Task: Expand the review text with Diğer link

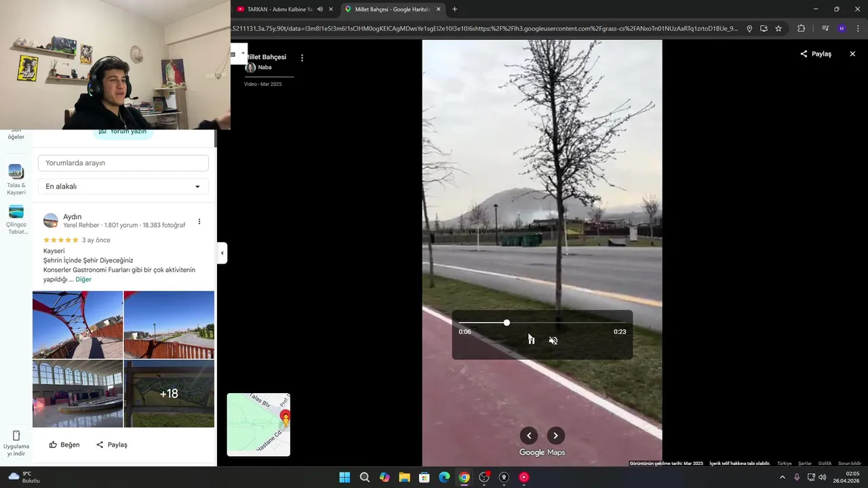Action: point(83,279)
